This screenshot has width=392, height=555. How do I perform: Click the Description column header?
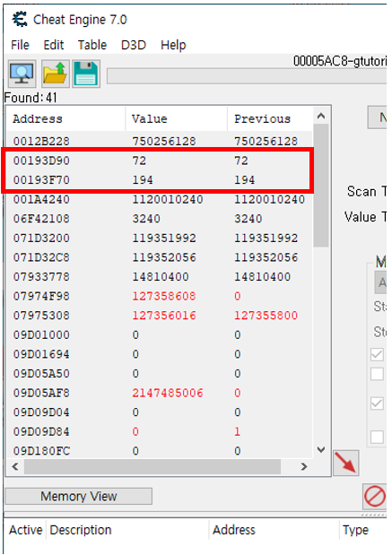click(127, 530)
